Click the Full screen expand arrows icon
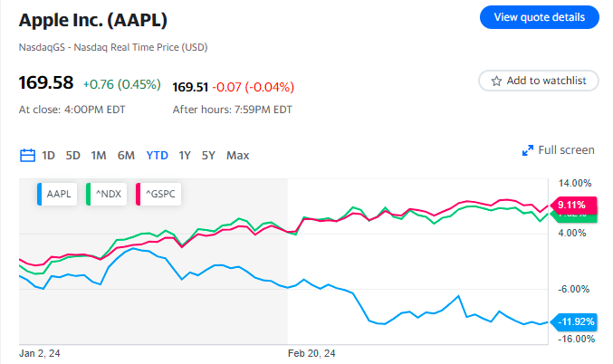The image size is (613, 364). point(528,150)
